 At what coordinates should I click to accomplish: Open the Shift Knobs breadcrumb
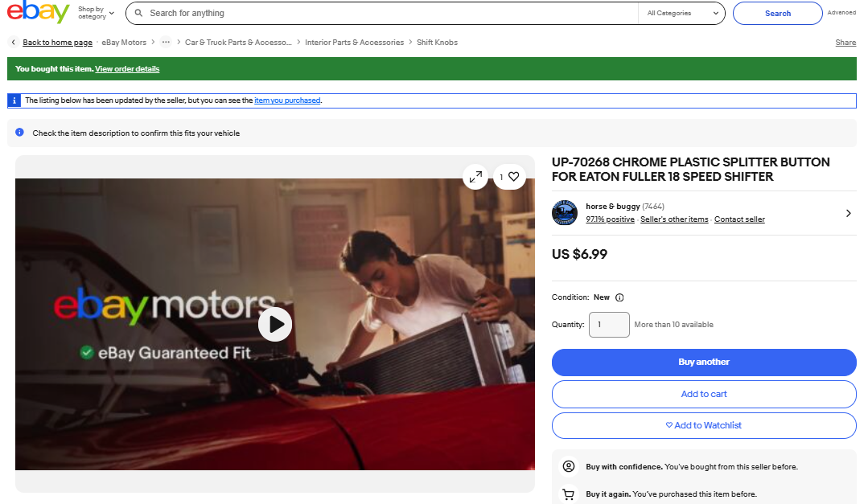click(437, 42)
